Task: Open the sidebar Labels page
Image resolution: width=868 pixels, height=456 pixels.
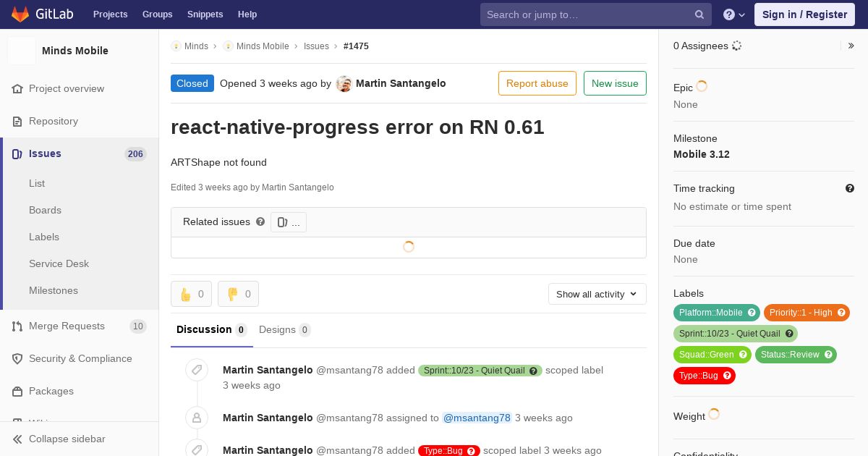Action: [44, 237]
